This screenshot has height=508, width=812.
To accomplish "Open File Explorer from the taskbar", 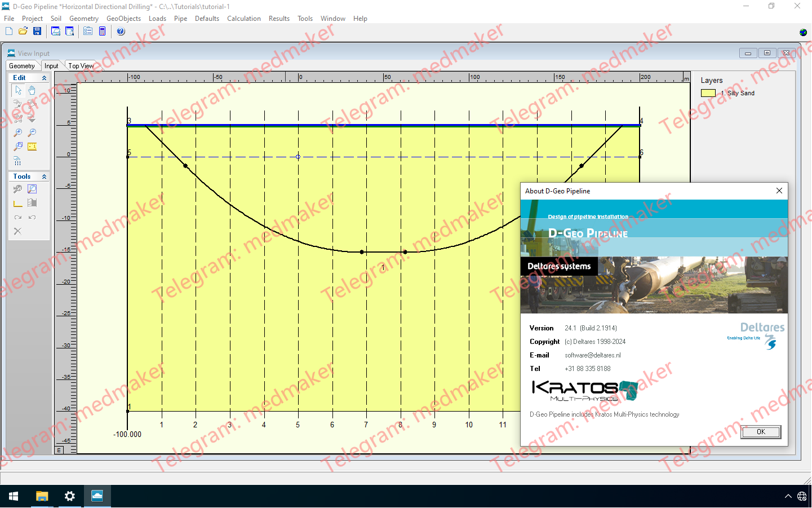I will coord(42,496).
